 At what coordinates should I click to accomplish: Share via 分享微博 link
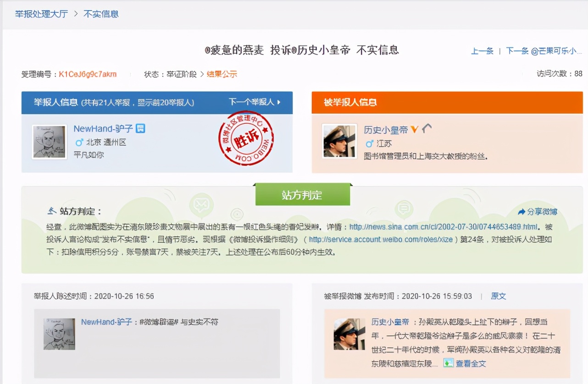point(542,212)
